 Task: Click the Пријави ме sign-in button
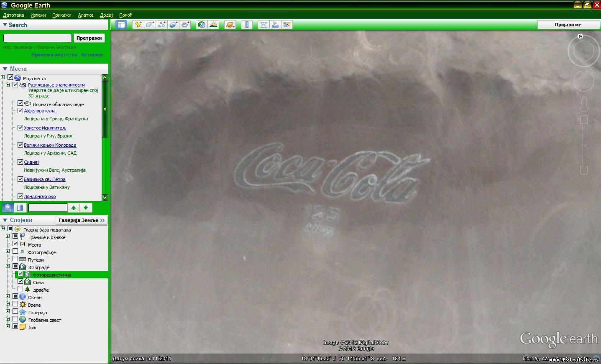click(x=568, y=25)
